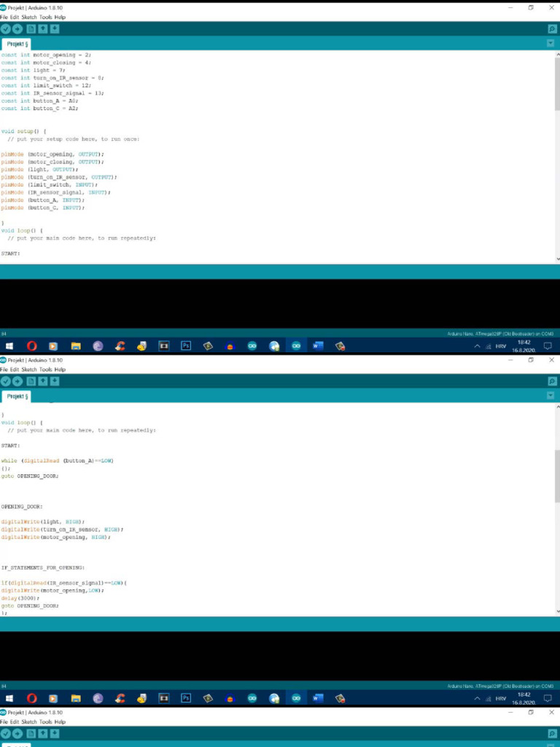Screen dimensions: 560x747
Task: Expand tab menu arrow in upper window with const declarations
Action: point(551,43)
